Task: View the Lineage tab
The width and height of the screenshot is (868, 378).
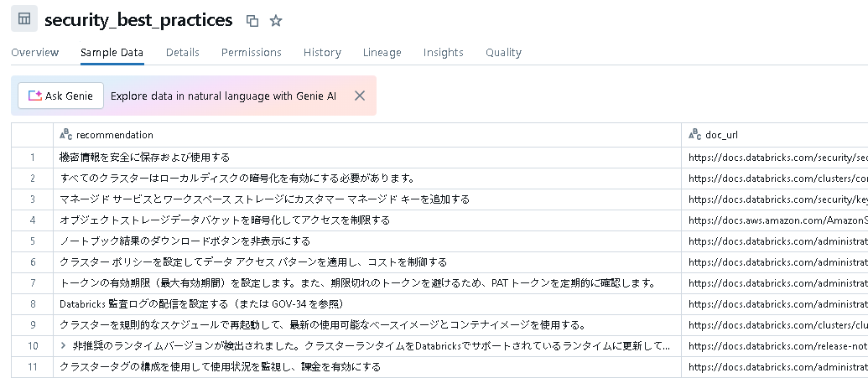Action: 382,53
